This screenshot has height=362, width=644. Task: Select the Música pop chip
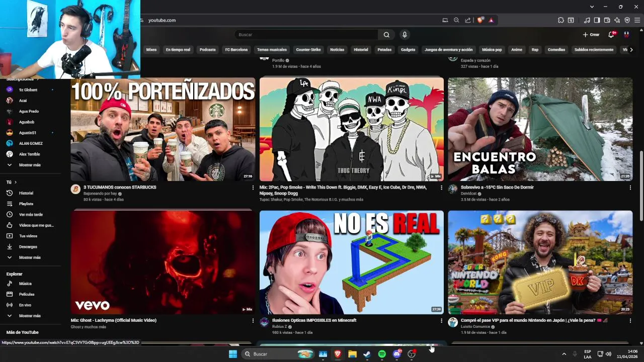coord(492,50)
